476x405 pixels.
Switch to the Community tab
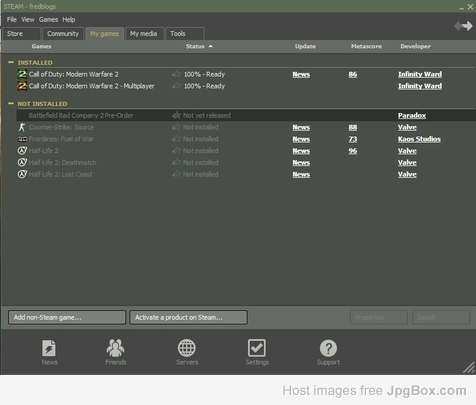[x=63, y=34]
